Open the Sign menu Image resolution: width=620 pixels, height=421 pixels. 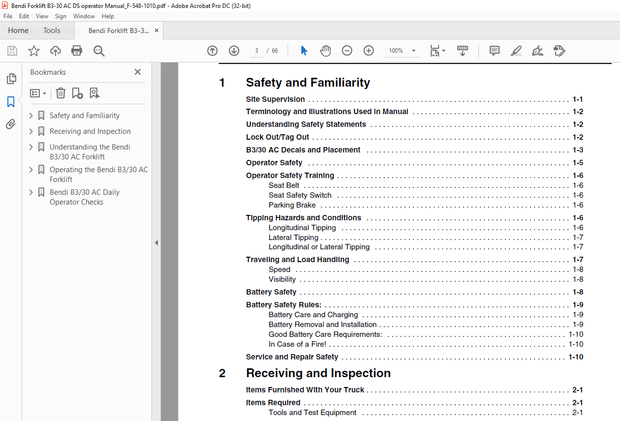pyautogui.click(x=60, y=16)
